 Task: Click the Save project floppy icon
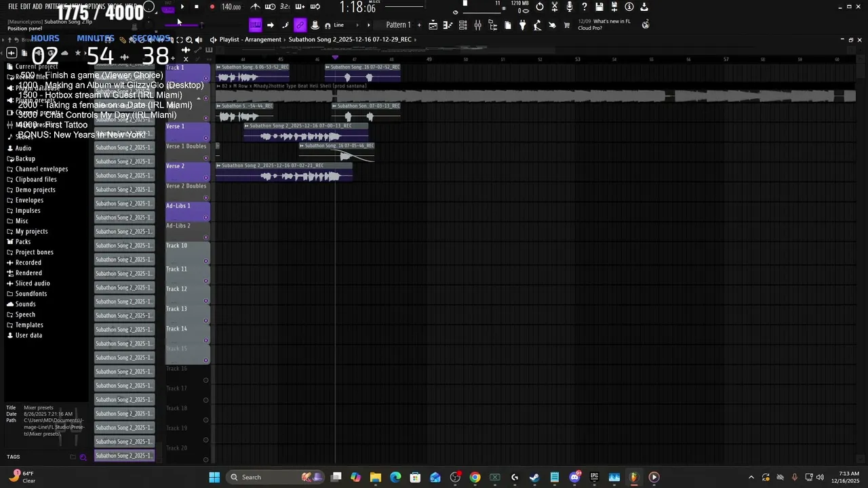(599, 7)
